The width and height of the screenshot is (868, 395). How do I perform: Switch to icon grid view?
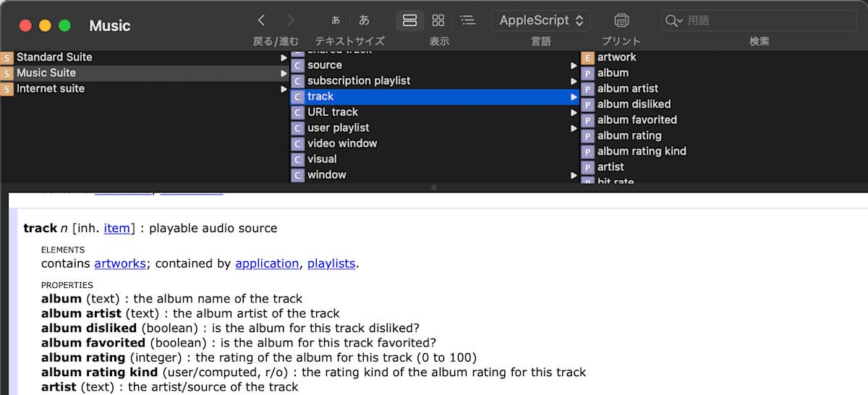pos(438,20)
